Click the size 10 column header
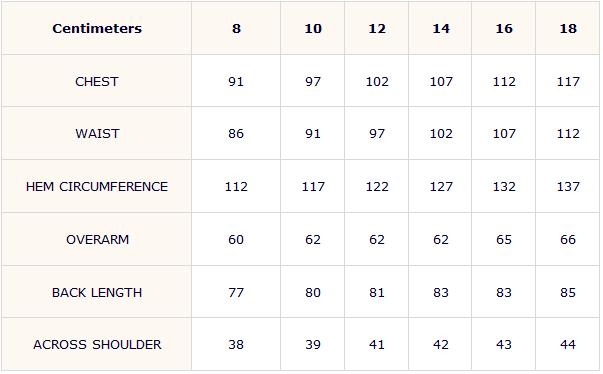The height and width of the screenshot is (374, 603). click(x=313, y=28)
